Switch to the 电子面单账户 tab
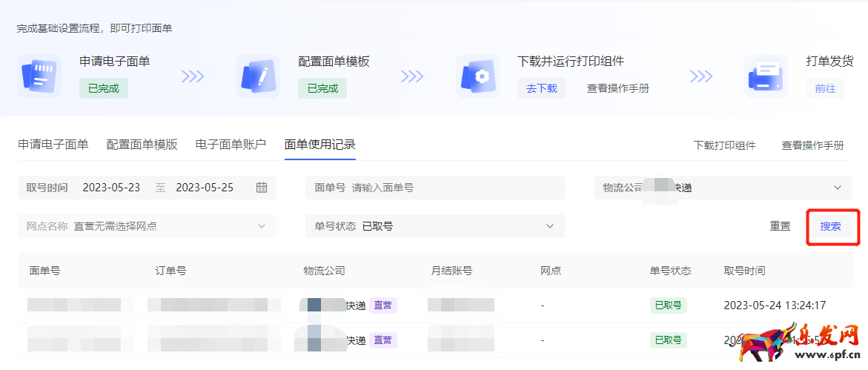The width and height of the screenshot is (868, 370). (x=231, y=145)
